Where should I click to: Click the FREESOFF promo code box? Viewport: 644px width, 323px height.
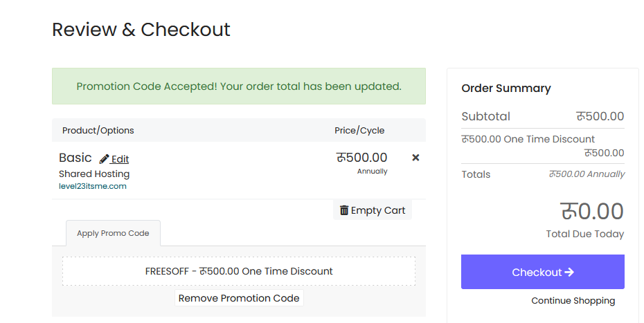(x=239, y=271)
